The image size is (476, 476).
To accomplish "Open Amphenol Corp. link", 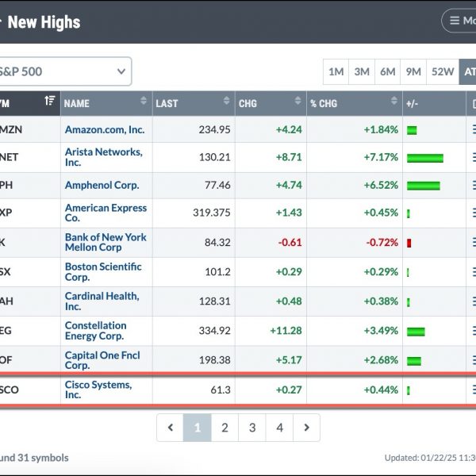I will tap(102, 185).
